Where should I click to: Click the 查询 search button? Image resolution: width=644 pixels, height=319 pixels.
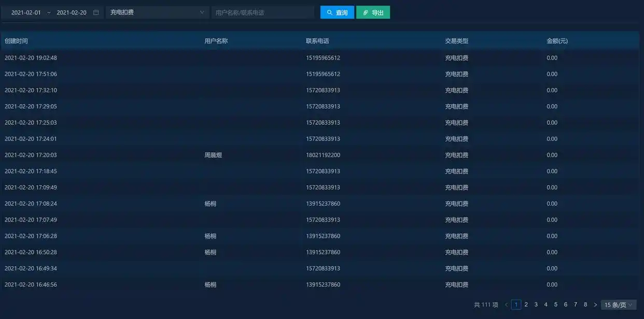[337, 11]
